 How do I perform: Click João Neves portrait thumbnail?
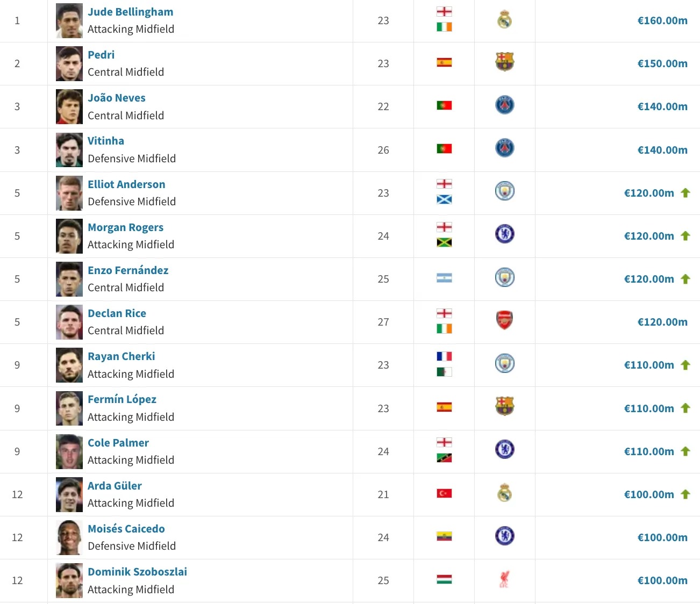click(x=69, y=106)
